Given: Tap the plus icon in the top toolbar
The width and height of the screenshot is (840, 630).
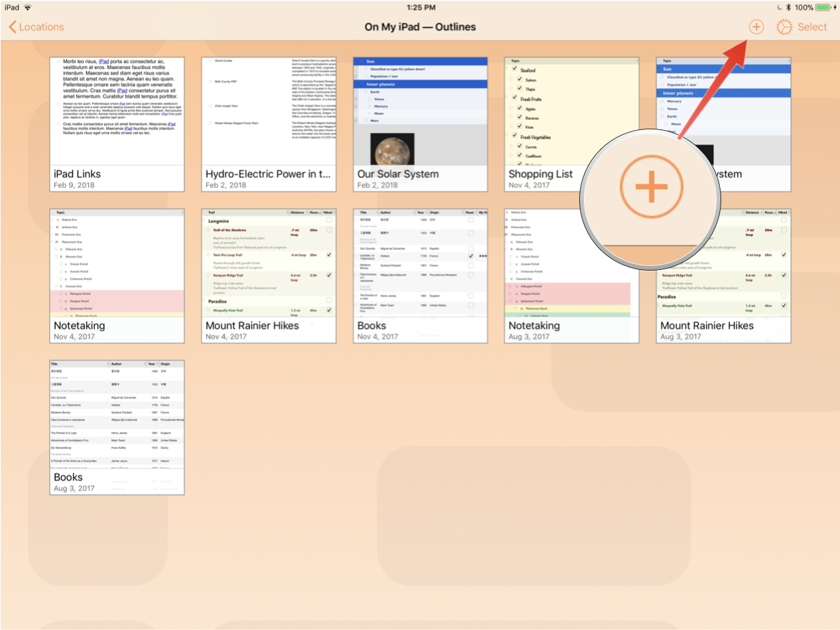Looking at the screenshot, I should click(x=756, y=27).
